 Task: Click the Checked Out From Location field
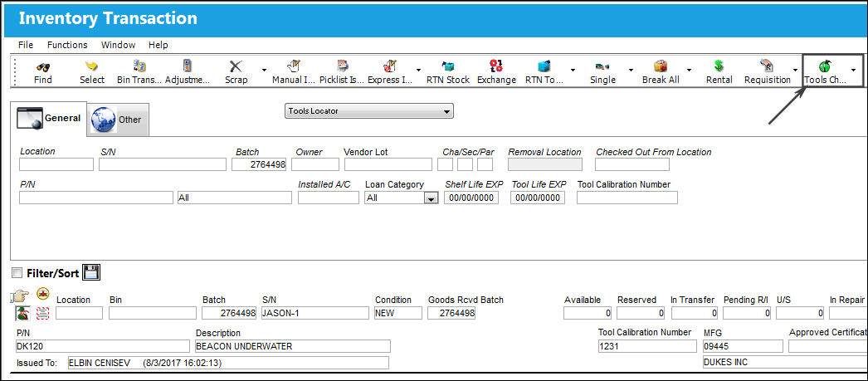pos(632,164)
